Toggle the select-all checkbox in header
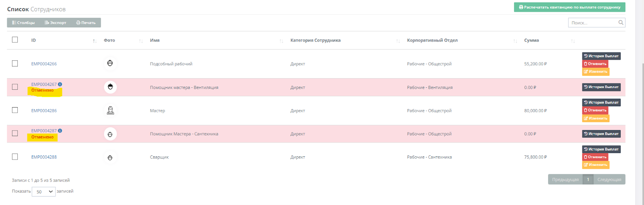 (x=15, y=39)
